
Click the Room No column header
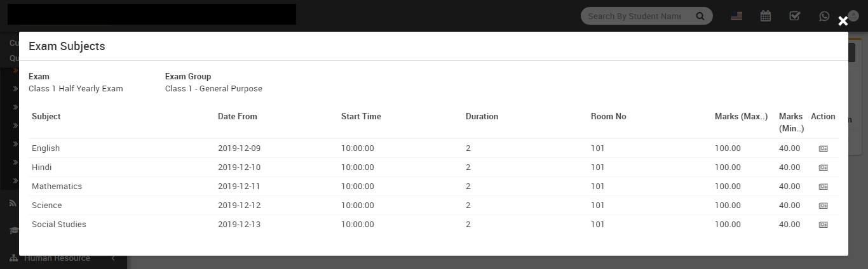[x=608, y=117]
